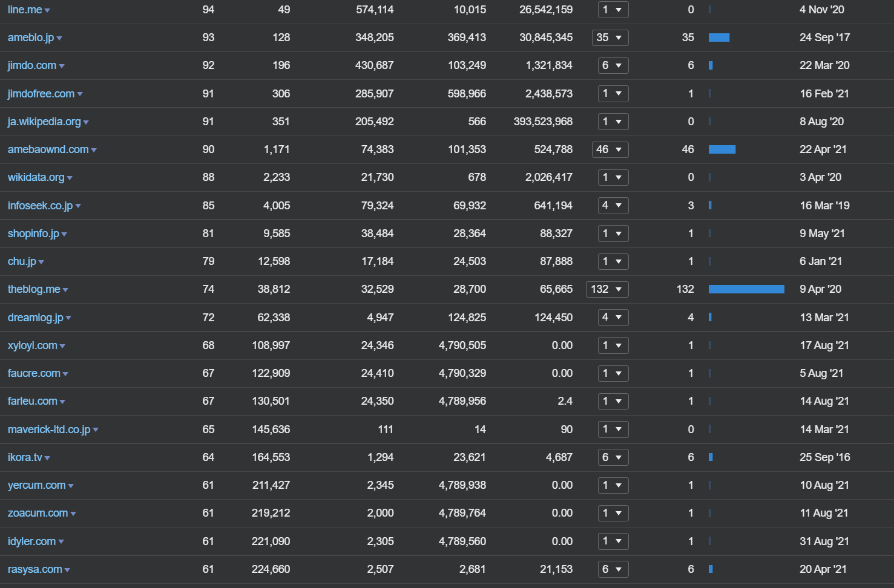The height and width of the screenshot is (588, 894).
Task: Open the wikidata.org domain link
Action: point(36,177)
